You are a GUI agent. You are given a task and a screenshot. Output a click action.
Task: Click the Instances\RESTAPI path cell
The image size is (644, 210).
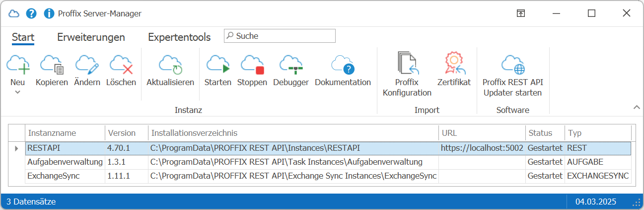click(293, 148)
